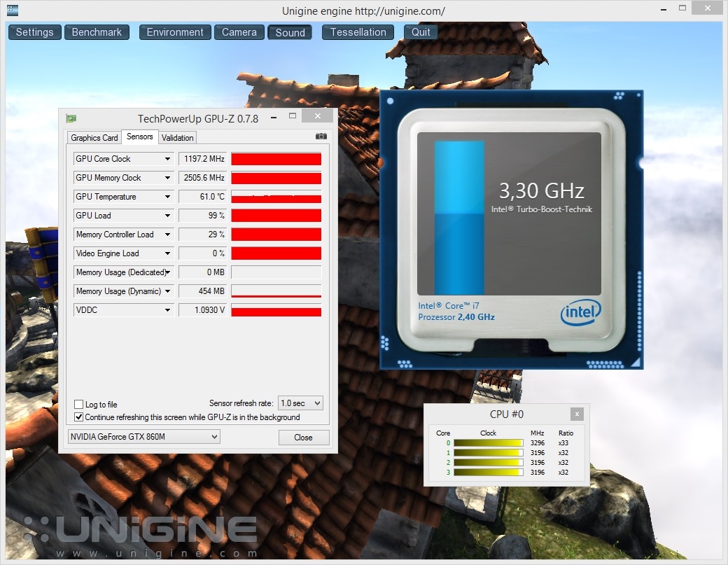This screenshot has width=728, height=565.
Task: Open the GPU Core Clock sensor dropdown
Action: tap(167, 159)
